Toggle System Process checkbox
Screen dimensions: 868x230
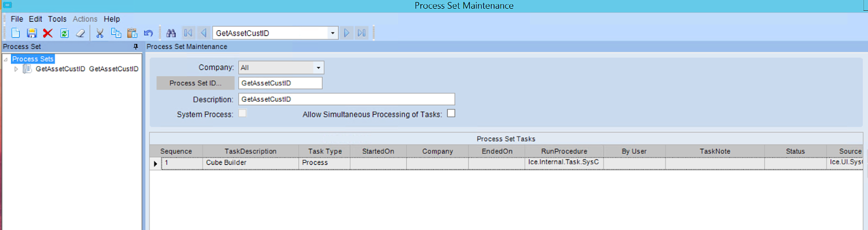pos(242,113)
